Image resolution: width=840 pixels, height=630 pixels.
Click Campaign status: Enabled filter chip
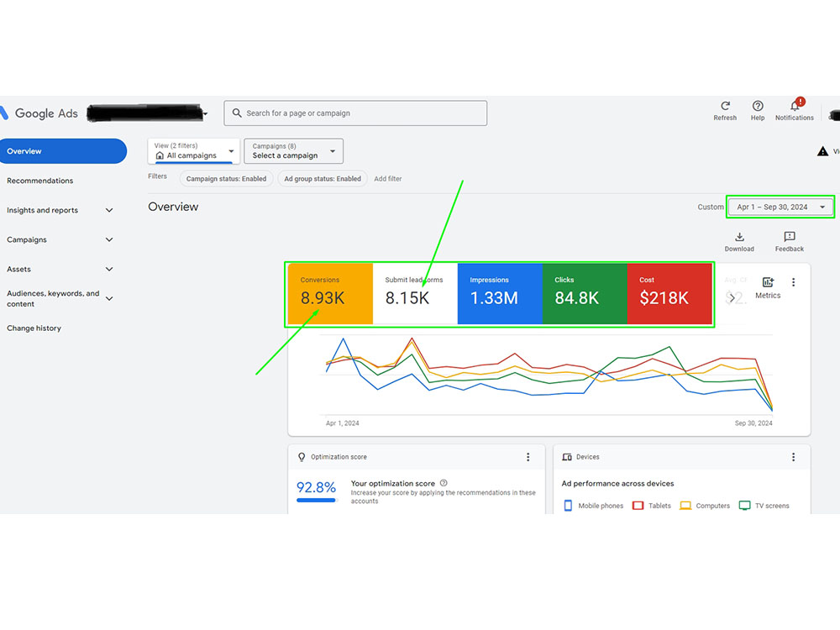coord(226,179)
